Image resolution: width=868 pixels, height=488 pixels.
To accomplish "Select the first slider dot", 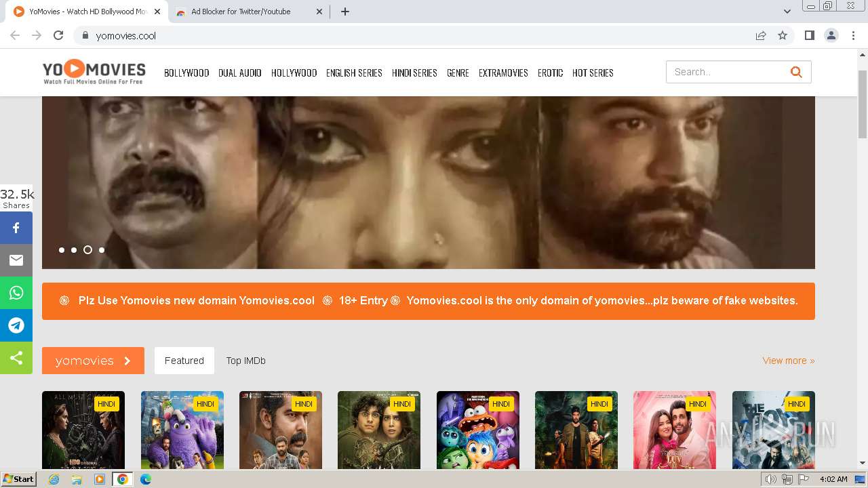I will coord(62,250).
